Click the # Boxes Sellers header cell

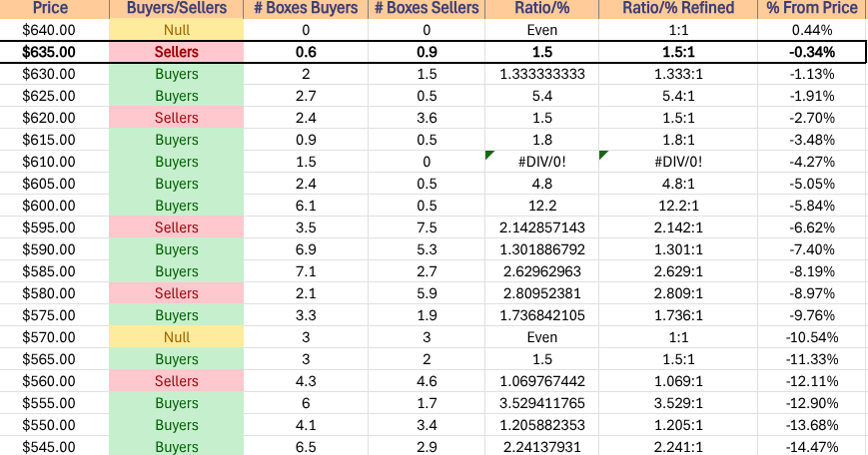tap(427, 9)
